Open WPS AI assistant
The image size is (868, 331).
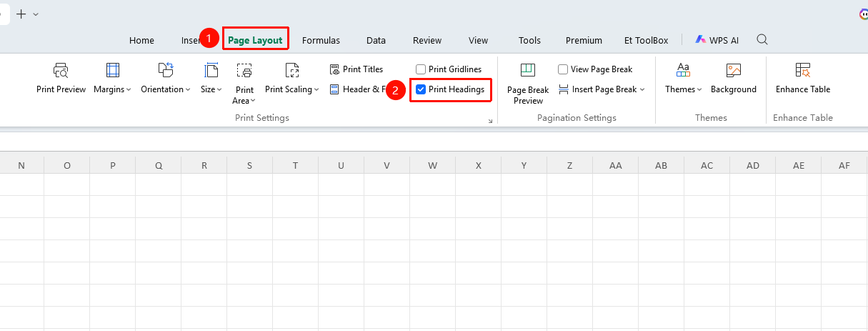click(717, 40)
